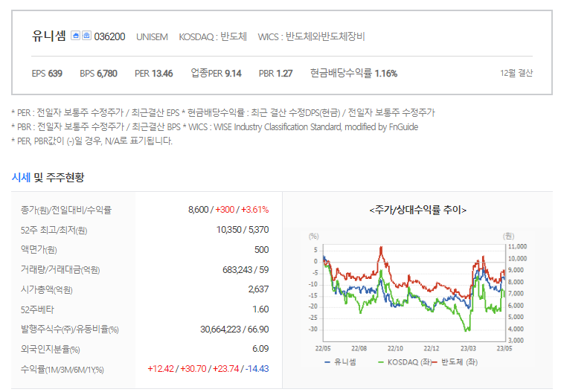Click the market cap value 2,637

pyautogui.click(x=258, y=289)
